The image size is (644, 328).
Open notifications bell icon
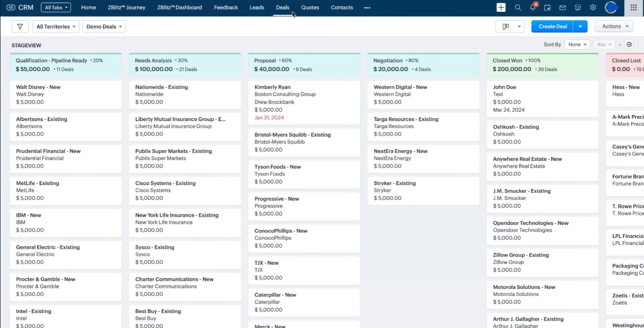click(x=533, y=7)
